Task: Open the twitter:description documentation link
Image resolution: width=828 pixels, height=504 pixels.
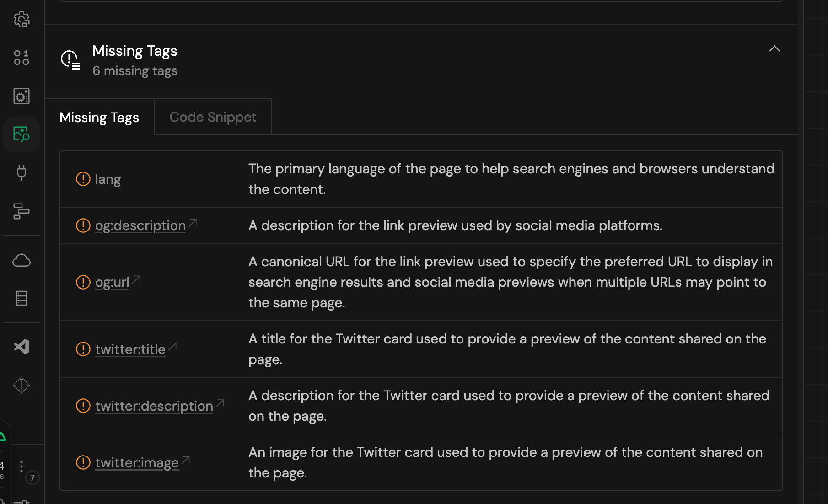Action: 154,406
